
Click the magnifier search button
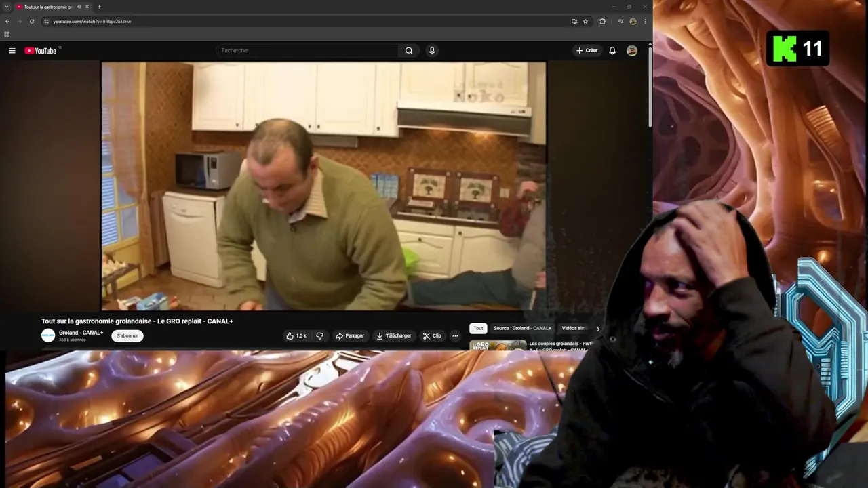[x=409, y=50]
